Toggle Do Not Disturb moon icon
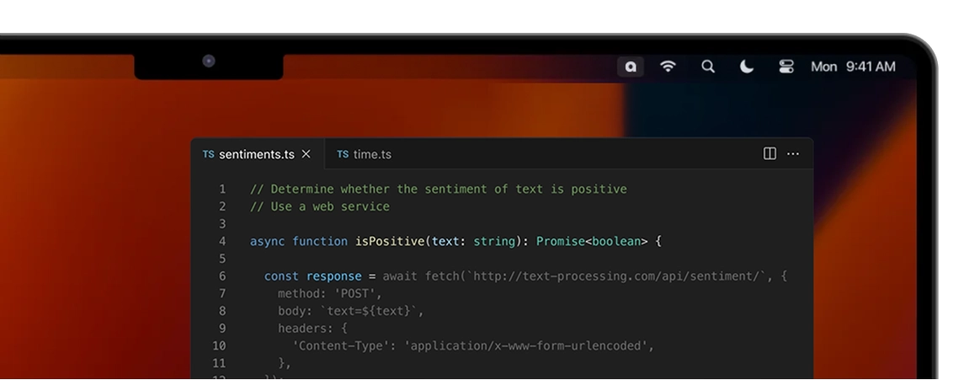 tap(746, 67)
